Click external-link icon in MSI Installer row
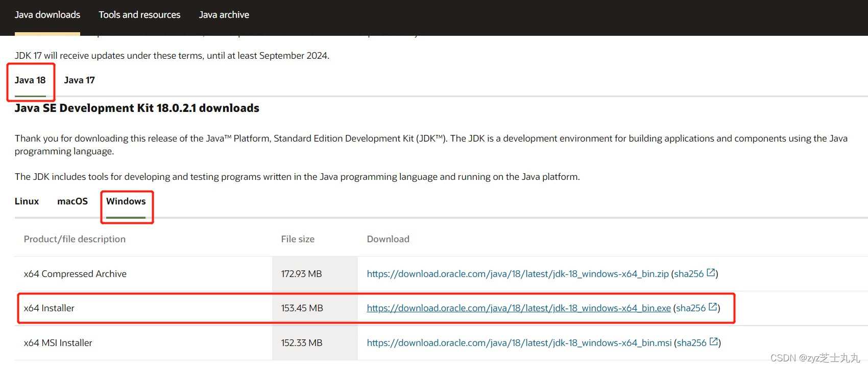Screen dimensions: 868x368 click(714, 342)
